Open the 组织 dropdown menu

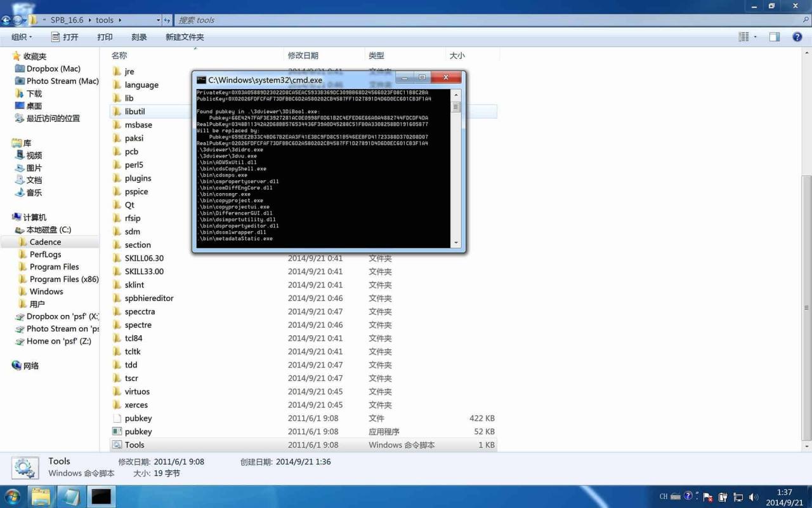pos(21,37)
